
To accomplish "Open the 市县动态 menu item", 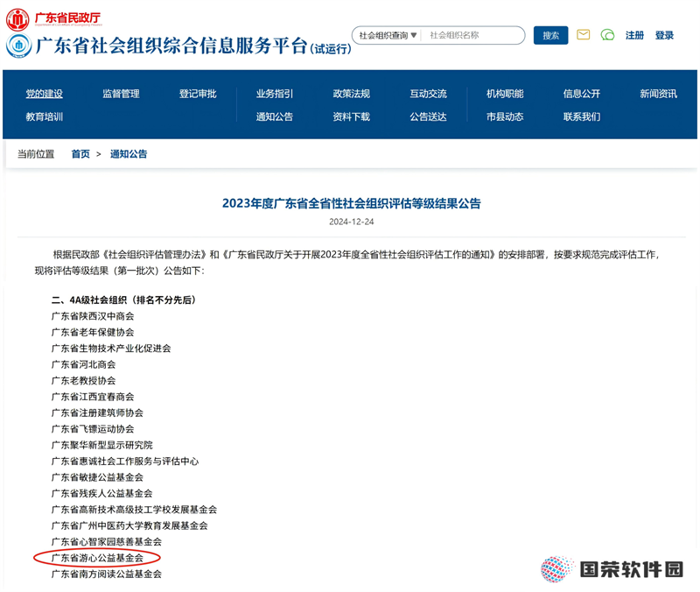I will (505, 116).
